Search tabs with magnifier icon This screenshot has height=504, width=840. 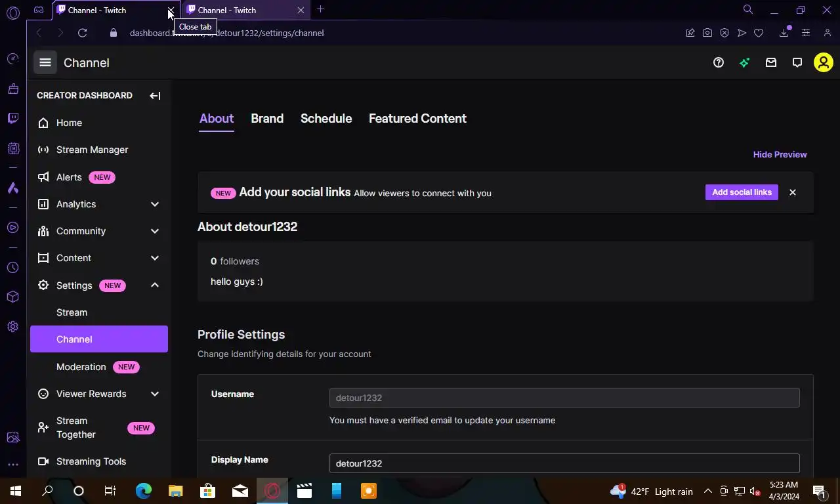pyautogui.click(x=747, y=9)
